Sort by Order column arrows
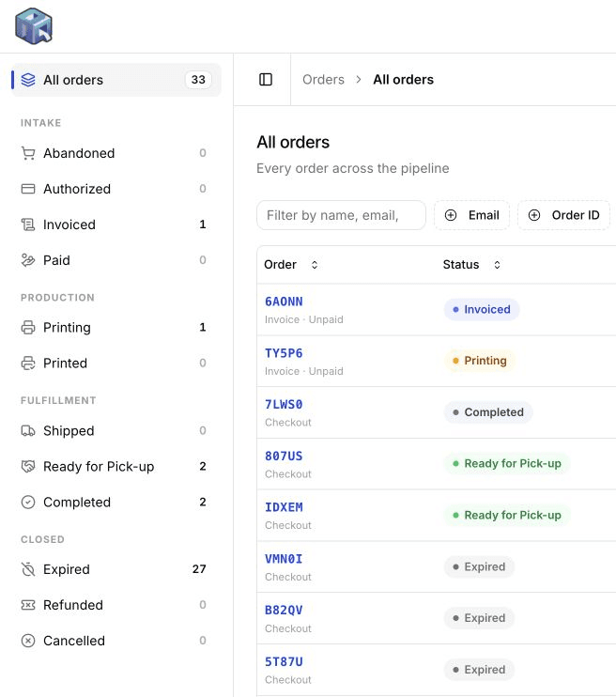This screenshot has height=697, width=616. 315,265
